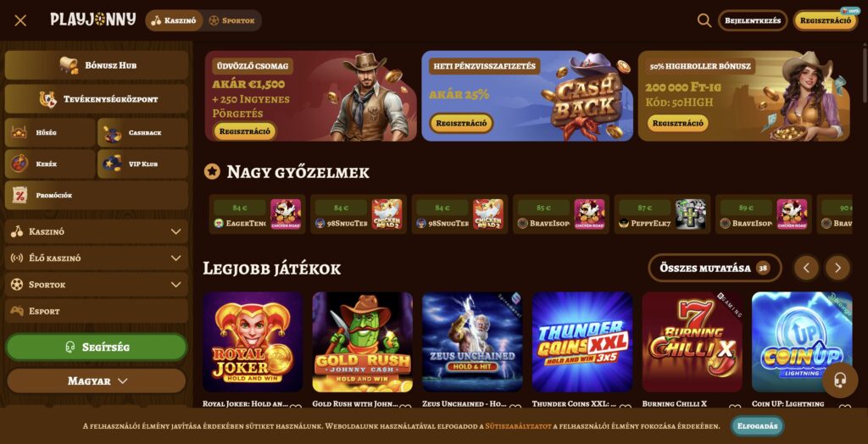Select the Kaszinó tab in the header
The height and width of the screenshot is (444, 868).
(175, 20)
